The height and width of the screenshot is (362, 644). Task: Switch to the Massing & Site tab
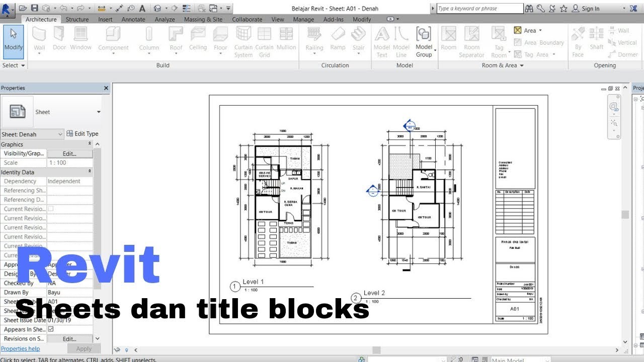pyautogui.click(x=203, y=19)
